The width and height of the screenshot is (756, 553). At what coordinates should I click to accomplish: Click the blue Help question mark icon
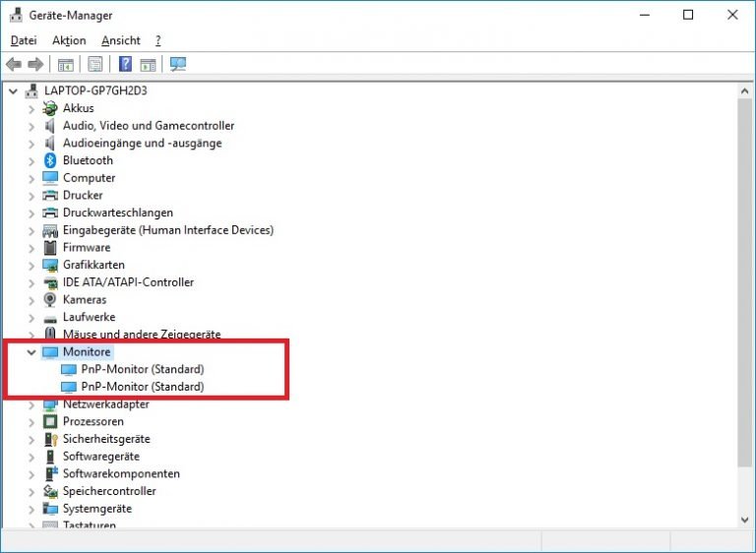(x=125, y=64)
